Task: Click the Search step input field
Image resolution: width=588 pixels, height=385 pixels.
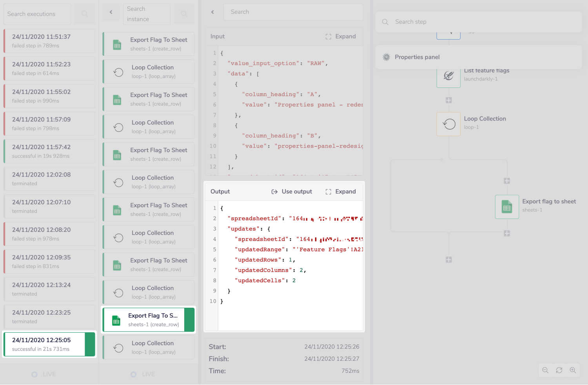Action: (x=482, y=22)
